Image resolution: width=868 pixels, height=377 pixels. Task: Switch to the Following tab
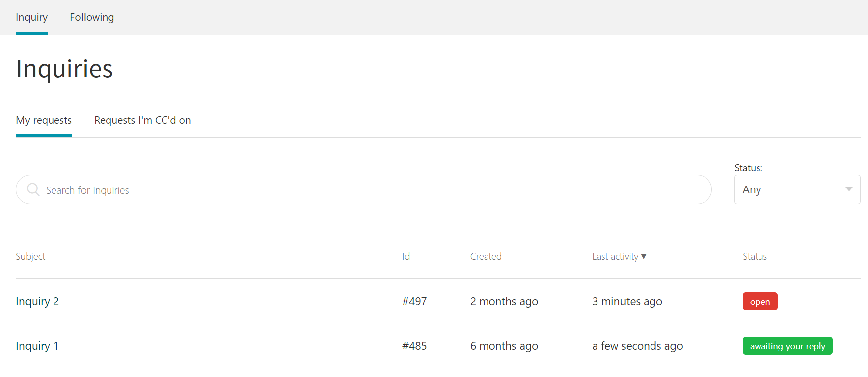pos(92,17)
